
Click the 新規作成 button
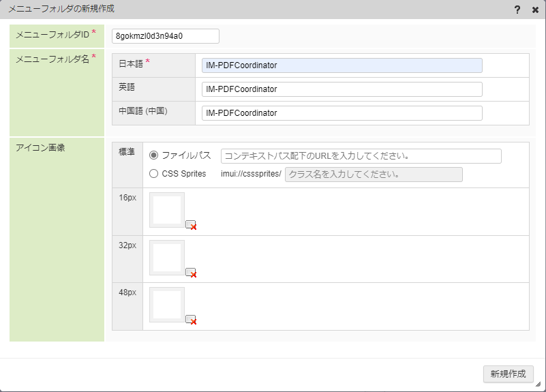click(x=508, y=374)
